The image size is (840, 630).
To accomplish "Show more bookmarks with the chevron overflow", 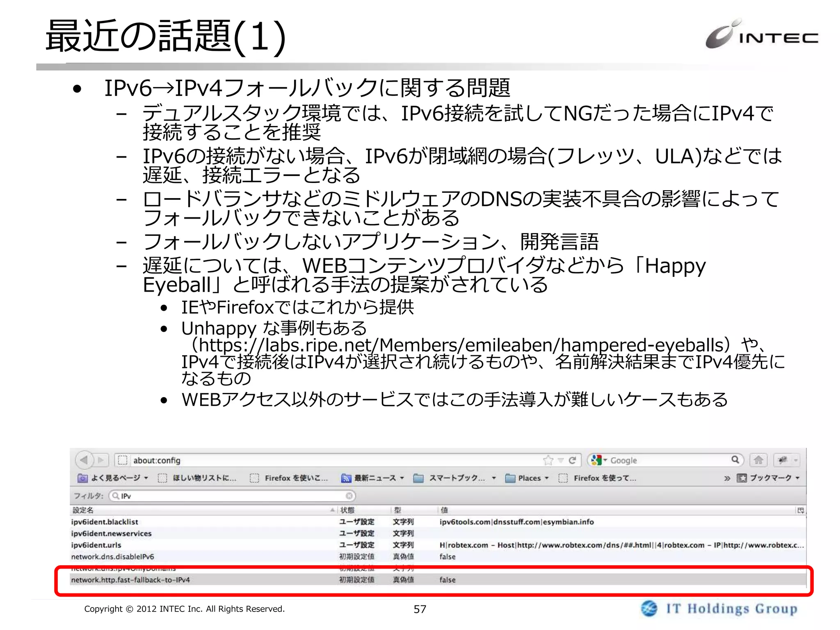I will coord(727,478).
